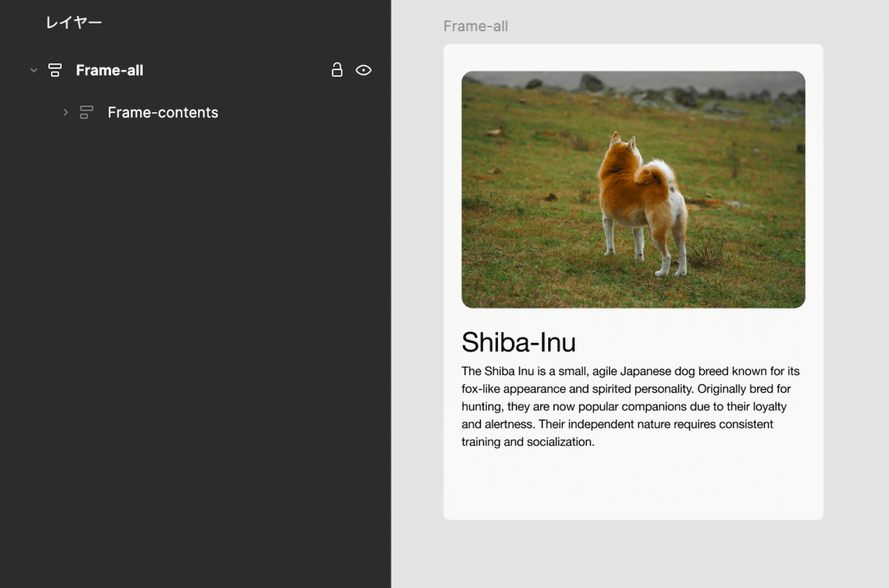The image size is (889, 588).
Task: Click the grass at the photo's bottom-left corner
Action: pyautogui.click(x=482, y=293)
